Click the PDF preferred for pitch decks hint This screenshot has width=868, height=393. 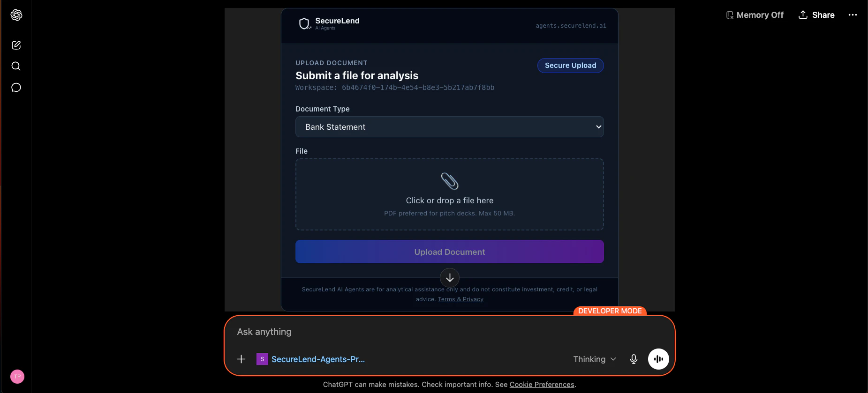pyautogui.click(x=449, y=213)
